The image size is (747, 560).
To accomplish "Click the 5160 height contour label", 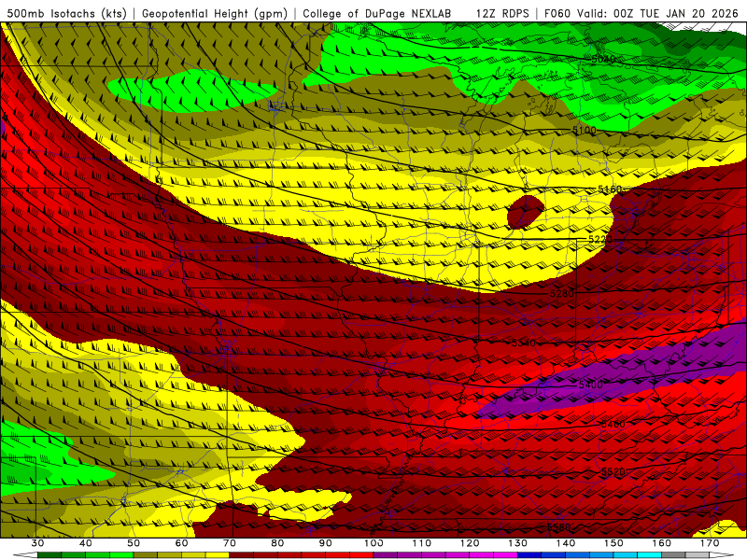I will (610, 189).
